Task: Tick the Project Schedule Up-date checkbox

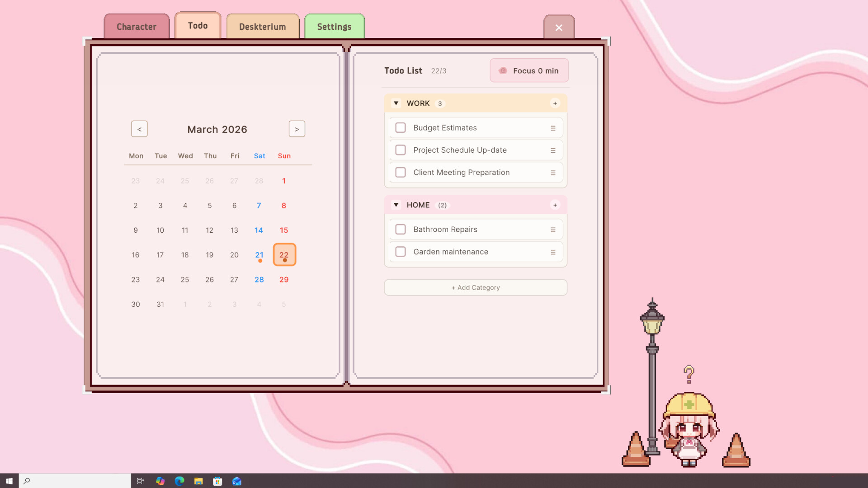Action: pyautogui.click(x=401, y=150)
